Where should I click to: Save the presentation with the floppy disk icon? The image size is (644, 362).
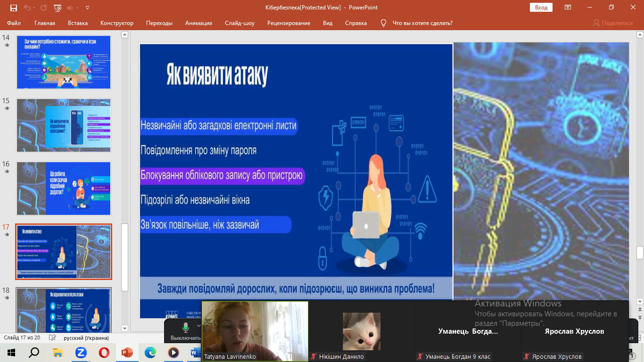pos(13,8)
